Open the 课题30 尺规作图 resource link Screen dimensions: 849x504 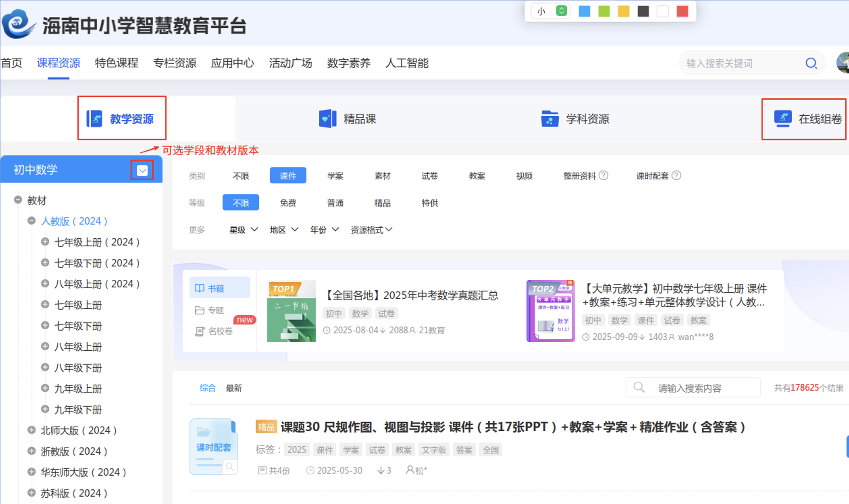(512, 427)
